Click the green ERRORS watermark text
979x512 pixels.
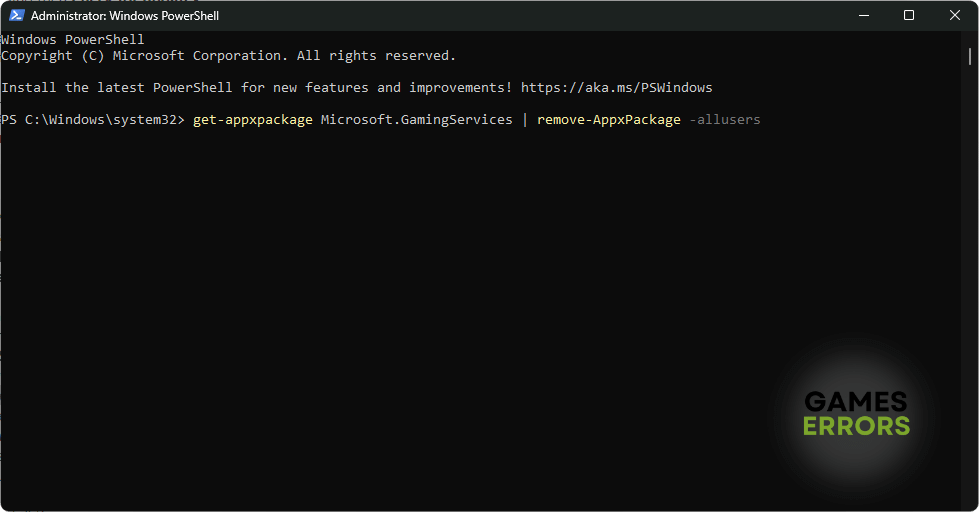click(856, 426)
